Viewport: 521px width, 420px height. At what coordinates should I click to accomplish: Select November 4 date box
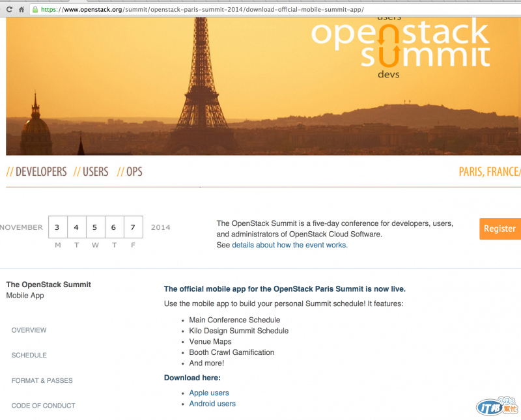pyautogui.click(x=77, y=227)
